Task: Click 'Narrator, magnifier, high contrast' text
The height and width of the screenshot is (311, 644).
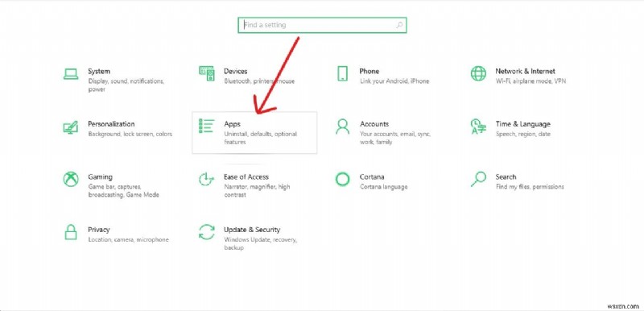Action: point(257,191)
